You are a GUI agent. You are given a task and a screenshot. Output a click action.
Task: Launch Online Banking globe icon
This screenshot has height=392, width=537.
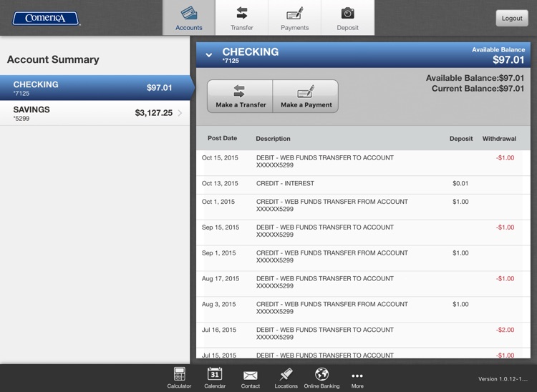click(x=321, y=378)
